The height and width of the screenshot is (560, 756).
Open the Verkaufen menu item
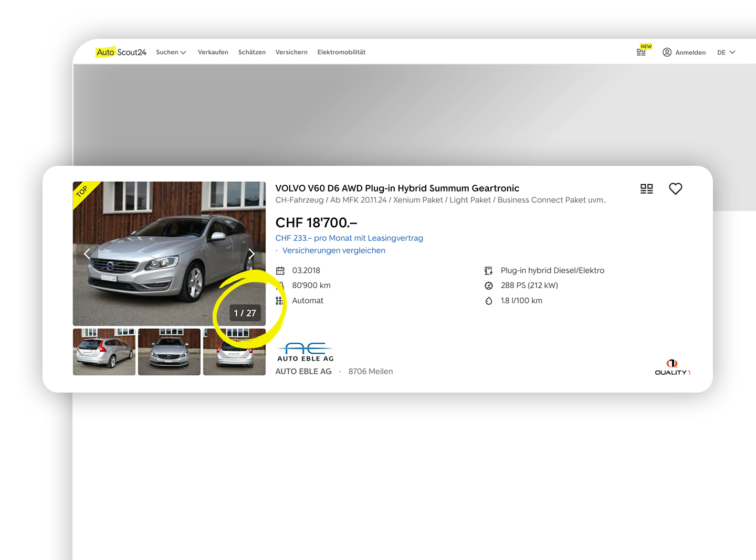click(x=213, y=52)
